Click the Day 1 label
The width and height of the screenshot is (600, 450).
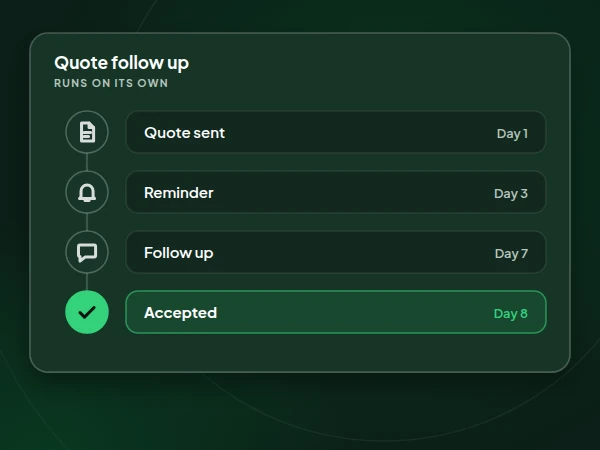point(512,134)
